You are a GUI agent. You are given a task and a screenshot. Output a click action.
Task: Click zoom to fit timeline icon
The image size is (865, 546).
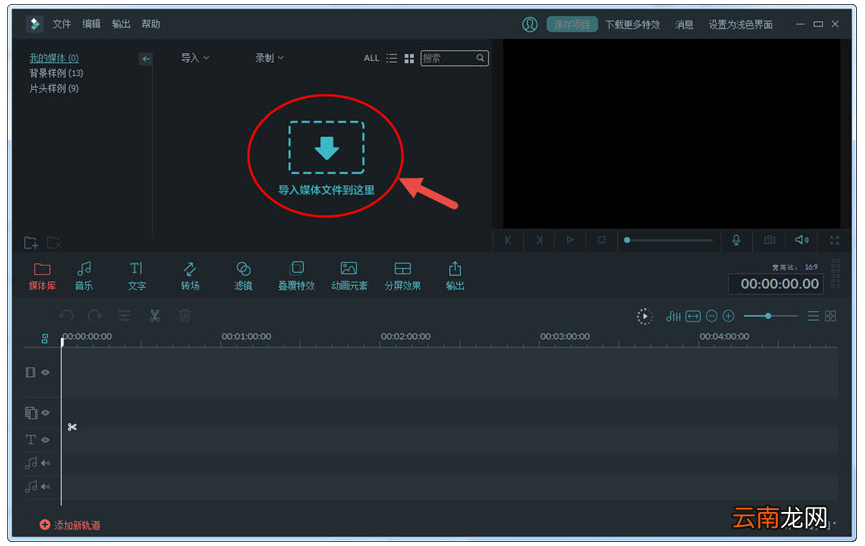(x=693, y=316)
